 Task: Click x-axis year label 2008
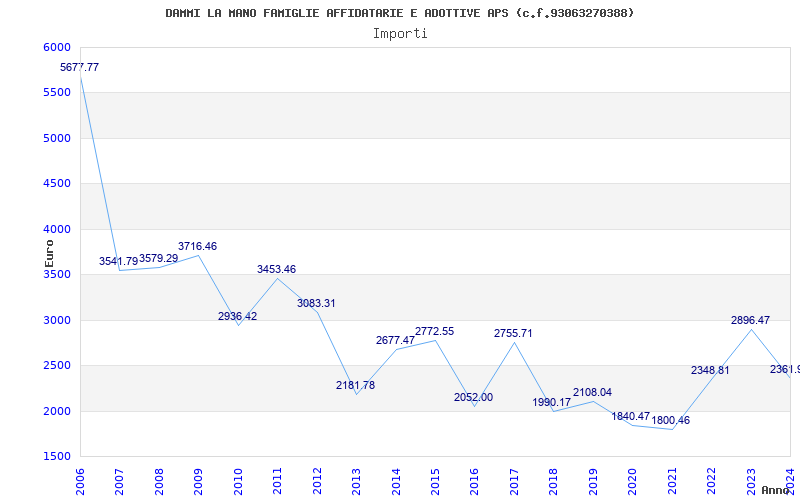159,481
